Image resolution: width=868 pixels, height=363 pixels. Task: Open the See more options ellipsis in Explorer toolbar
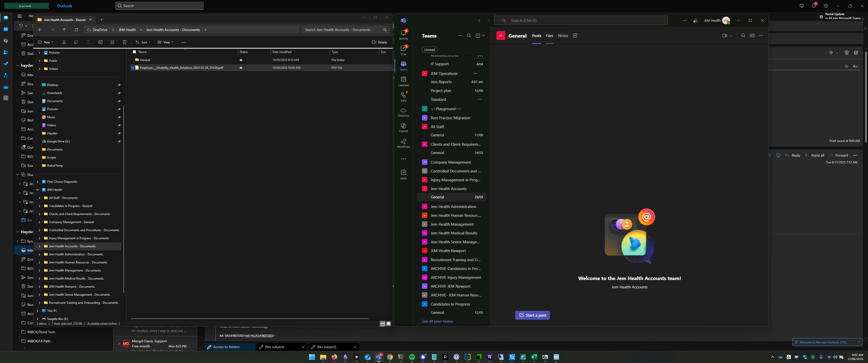pos(184,42)
